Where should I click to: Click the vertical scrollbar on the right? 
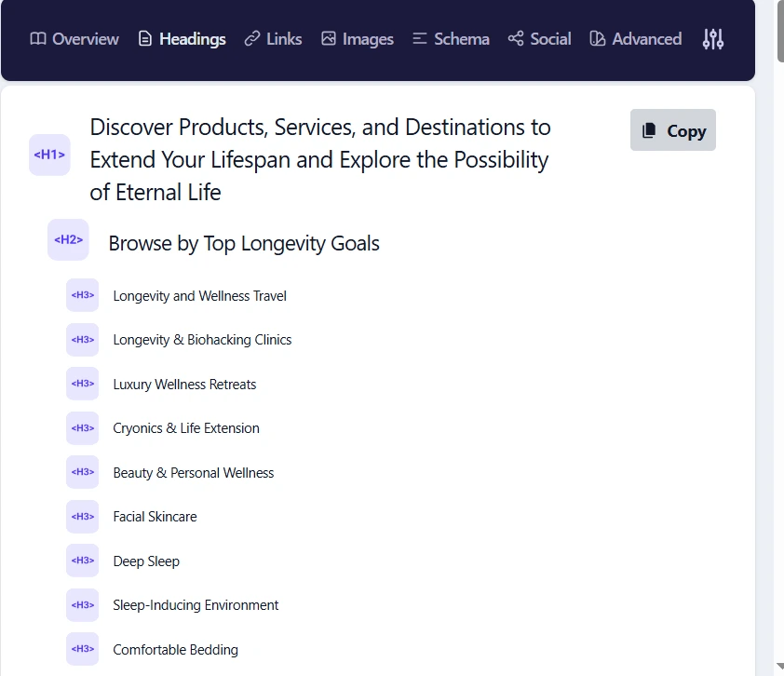(x=778, y=33)
